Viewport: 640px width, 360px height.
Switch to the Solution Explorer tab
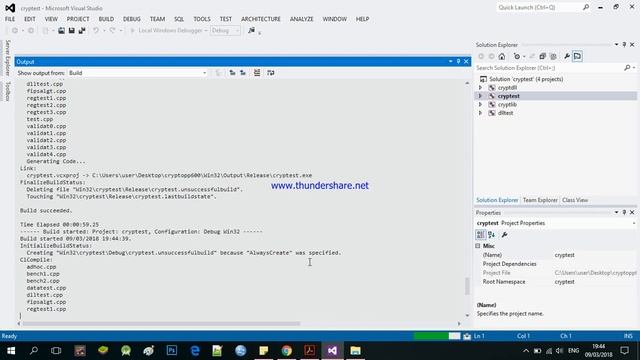(497, 200)
